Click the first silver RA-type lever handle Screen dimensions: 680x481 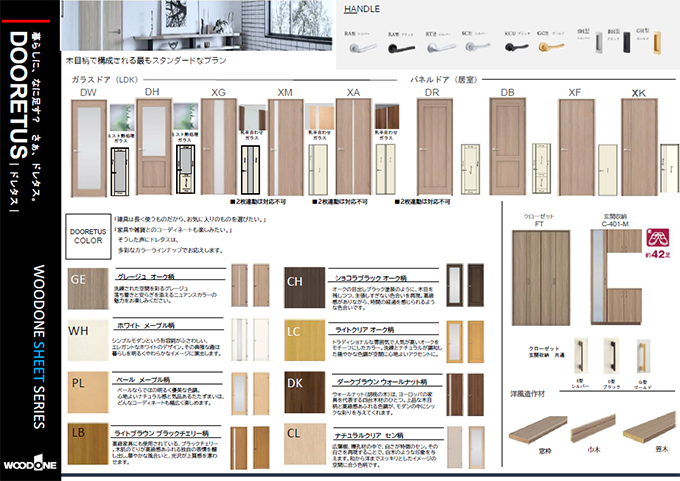360,46
